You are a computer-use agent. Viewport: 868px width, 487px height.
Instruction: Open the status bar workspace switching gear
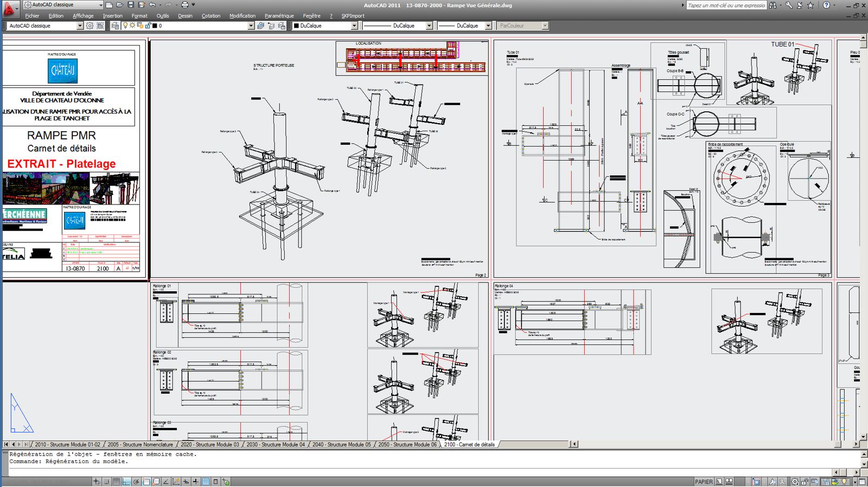pyautogui.click(x=795, y=481)
